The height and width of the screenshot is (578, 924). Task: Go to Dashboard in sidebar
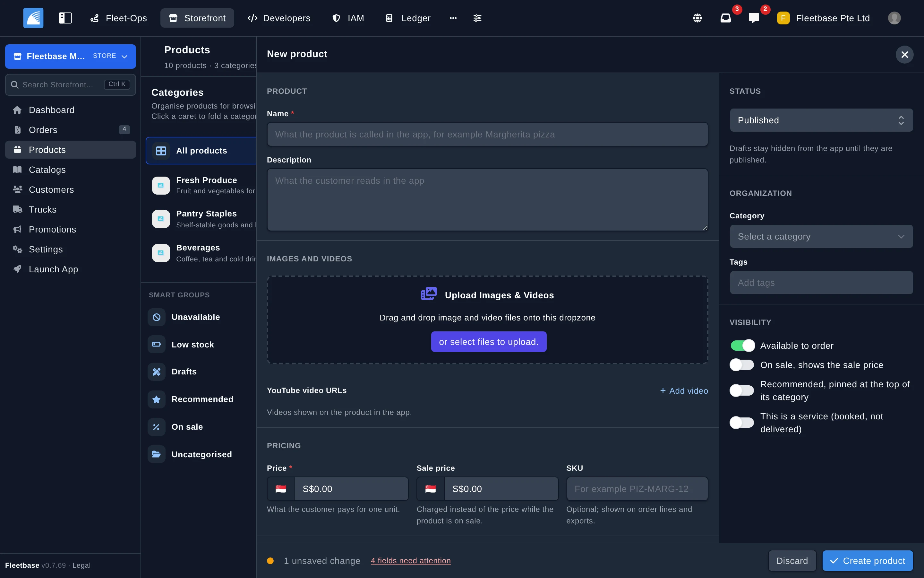(71, 110)
